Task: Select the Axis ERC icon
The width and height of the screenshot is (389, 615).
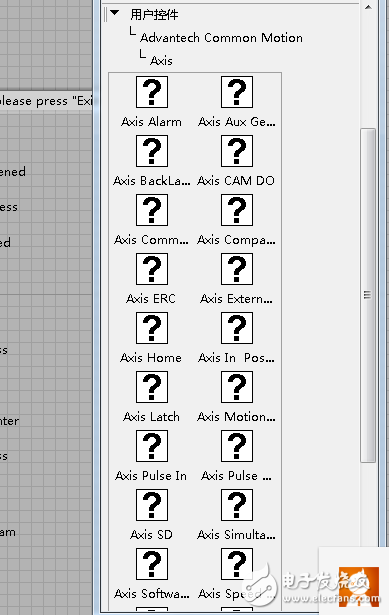Action: click(152, 269)
